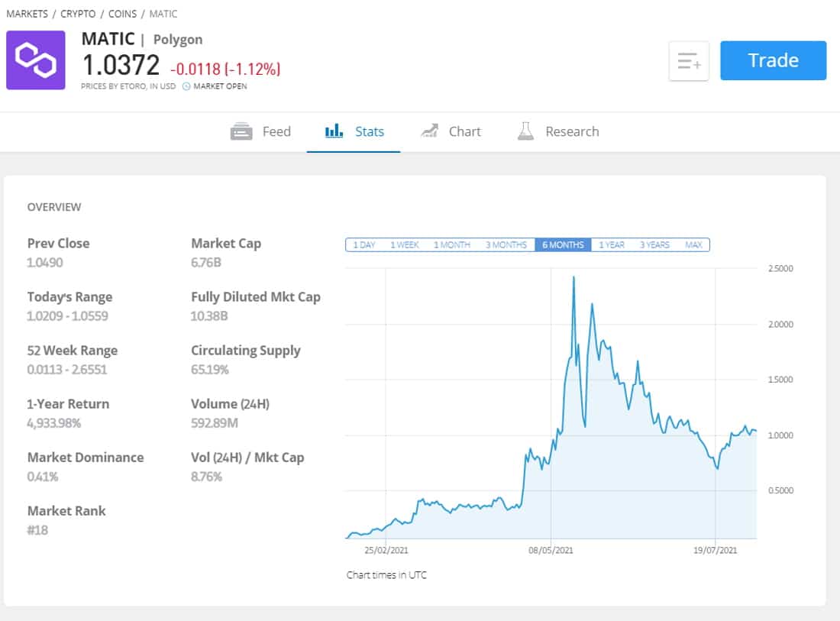Screen dimensions: 840x621
Task: Click the 08/05/2021 date label on chart
Action: [551, 550]
